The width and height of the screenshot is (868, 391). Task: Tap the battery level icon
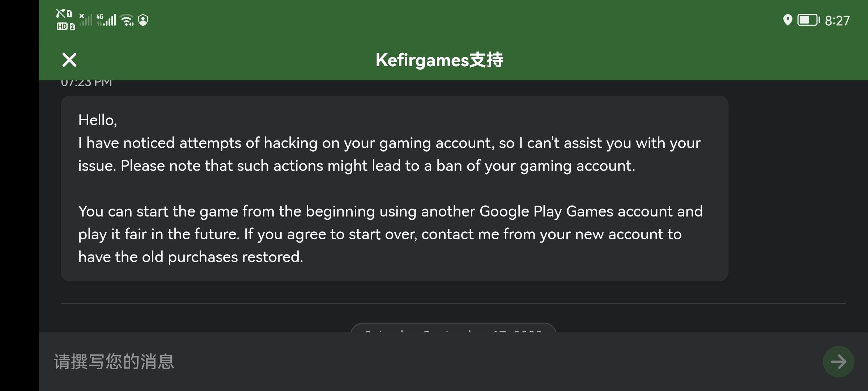point(808,20)
